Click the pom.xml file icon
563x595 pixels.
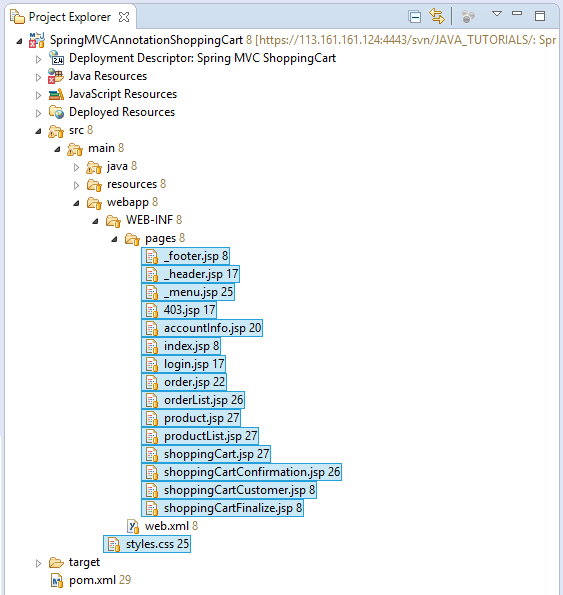point(57,580)
